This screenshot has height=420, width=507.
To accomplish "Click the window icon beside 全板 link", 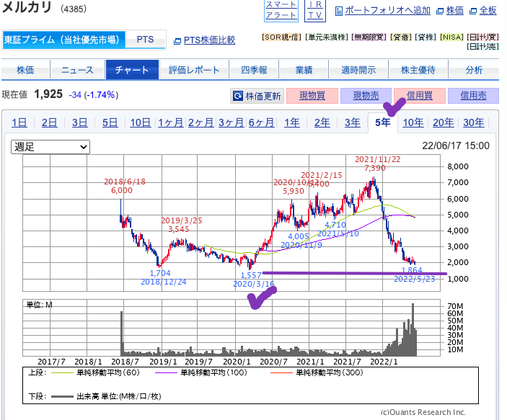I will point(473,12).
